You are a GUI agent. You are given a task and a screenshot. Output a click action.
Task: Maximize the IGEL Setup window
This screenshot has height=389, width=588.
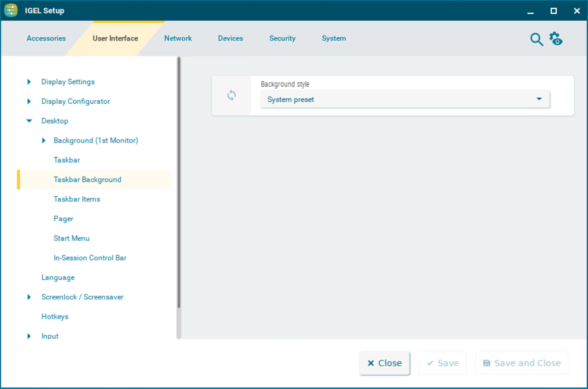553,11
